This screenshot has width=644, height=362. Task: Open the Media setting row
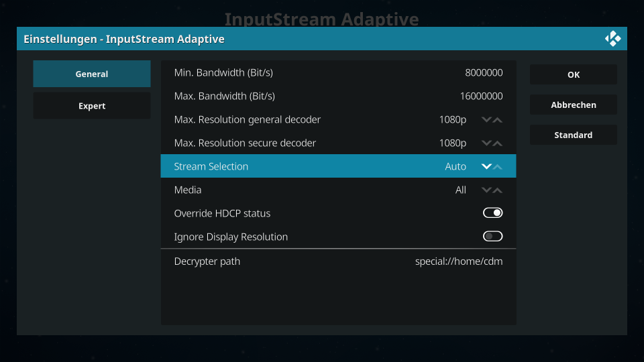coord(338,190)
